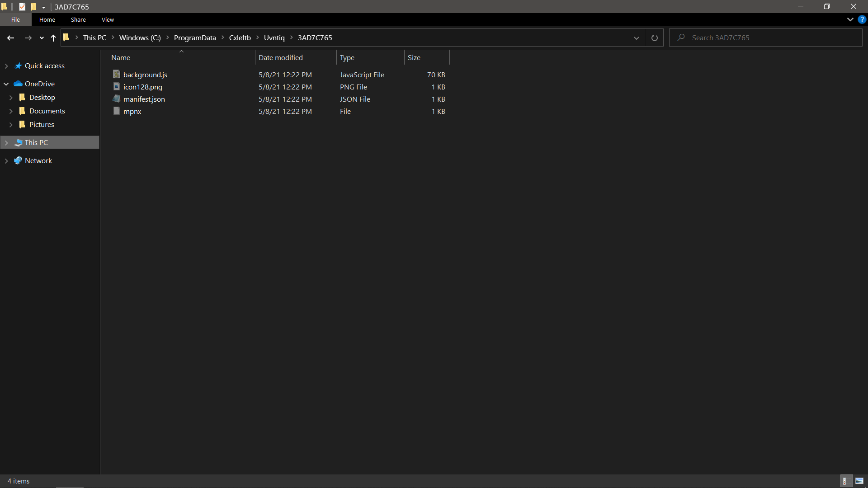Expand the Quick access tree node
The image size is (868, 488).
coord(6,66)
